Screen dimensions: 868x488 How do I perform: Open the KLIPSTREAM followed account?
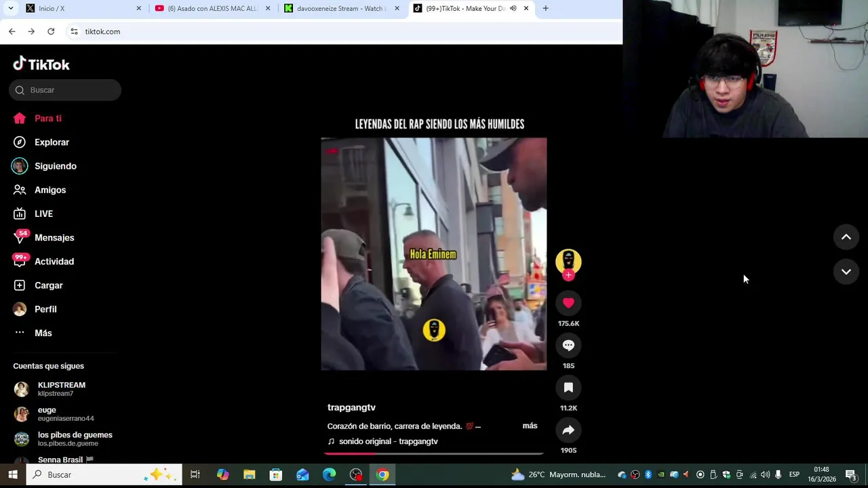[61, 389]
